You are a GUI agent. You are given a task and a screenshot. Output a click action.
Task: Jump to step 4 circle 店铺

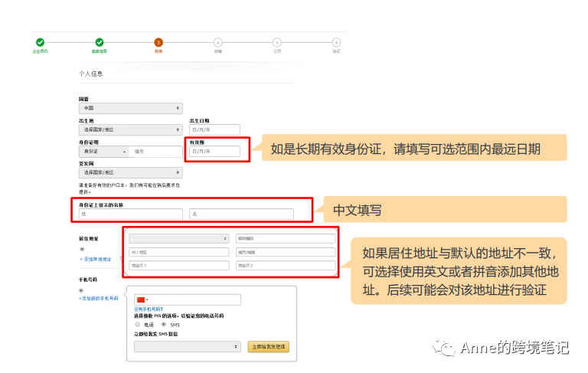[x=218, y=42]
